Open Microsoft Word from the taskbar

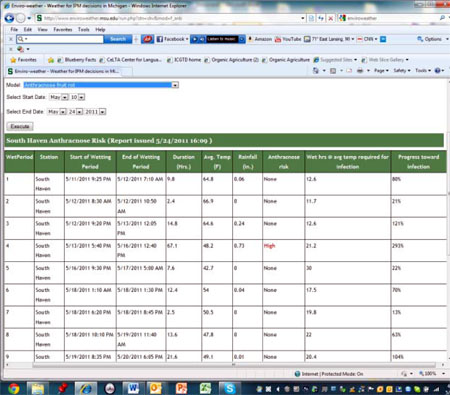(133, 388)
